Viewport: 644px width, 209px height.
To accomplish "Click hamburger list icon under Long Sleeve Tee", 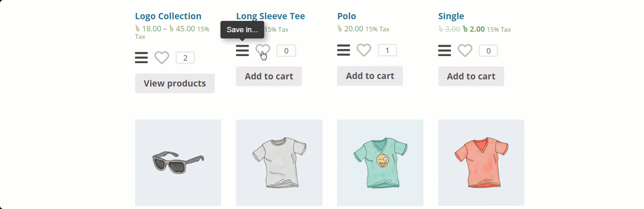I will pos(242,51).
